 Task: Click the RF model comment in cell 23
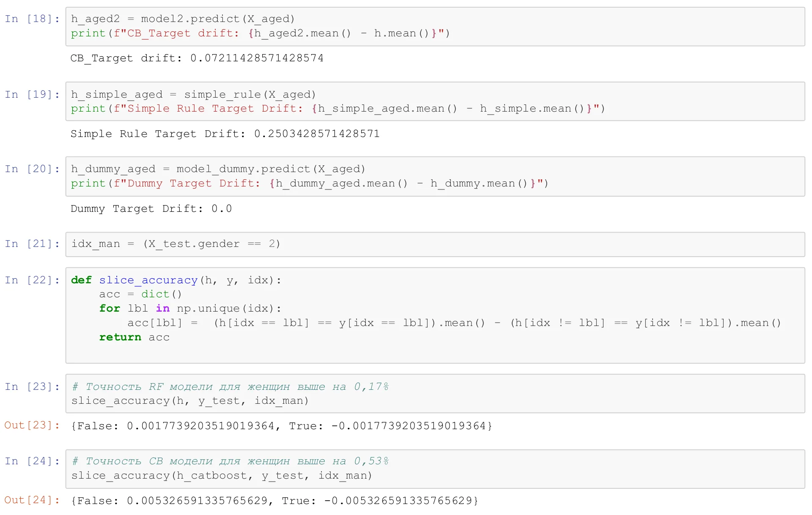(230, 386)
